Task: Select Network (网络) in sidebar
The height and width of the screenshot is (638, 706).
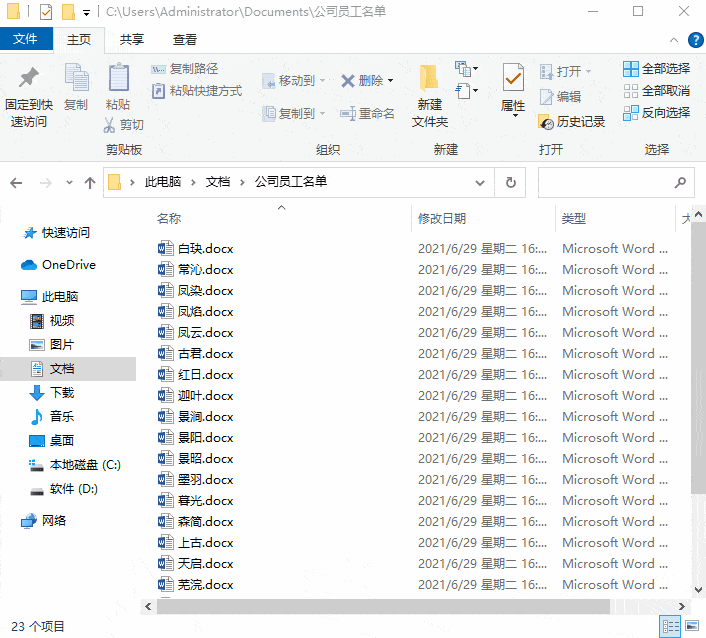Action: pyautogui.click(x=44, y=521)
